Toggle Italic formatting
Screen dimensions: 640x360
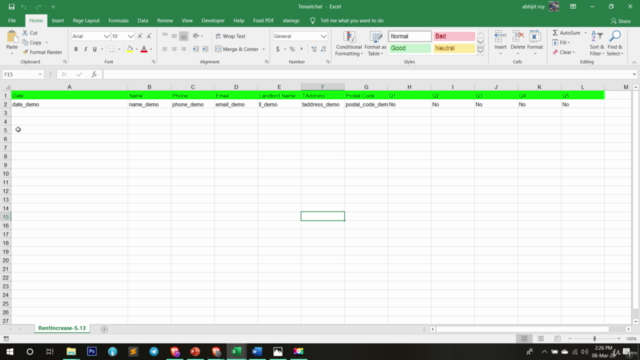pos(85,49)
